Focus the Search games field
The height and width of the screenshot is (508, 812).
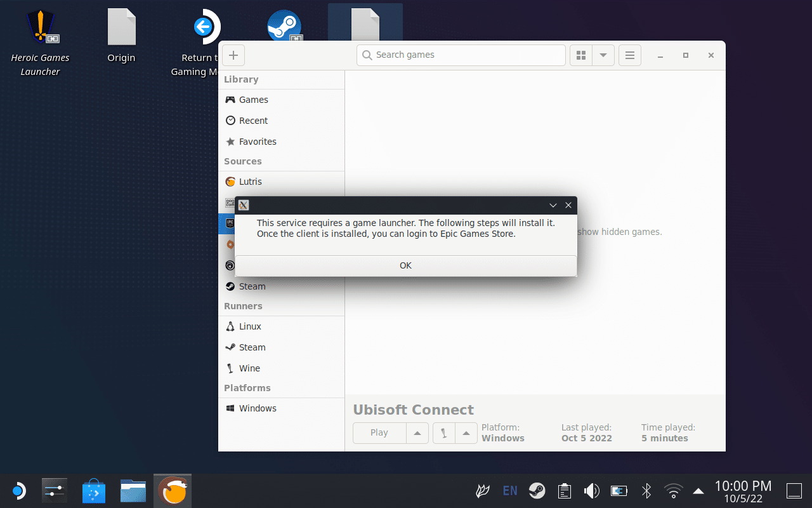(461, 55)
